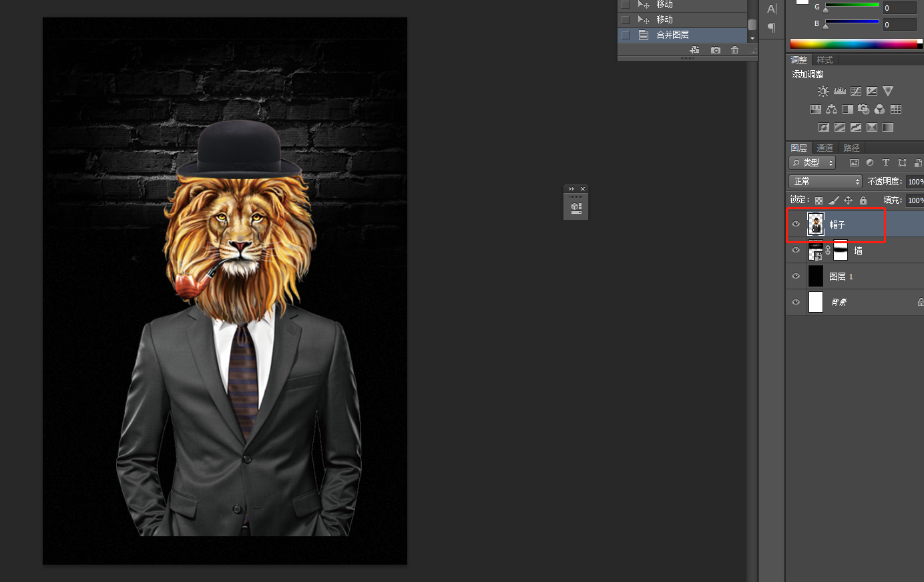Add a Hue/Saturation adjustment layer
Screen dimensions: 924x582
[x=816, y=110]
